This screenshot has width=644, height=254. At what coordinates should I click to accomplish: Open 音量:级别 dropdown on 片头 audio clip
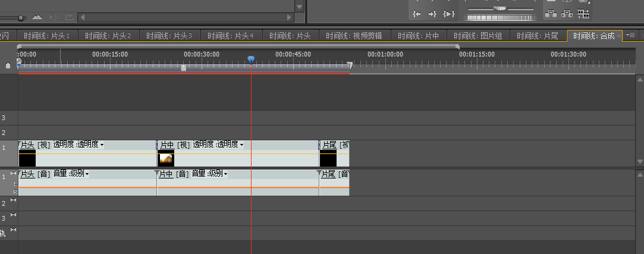point(87,174)
